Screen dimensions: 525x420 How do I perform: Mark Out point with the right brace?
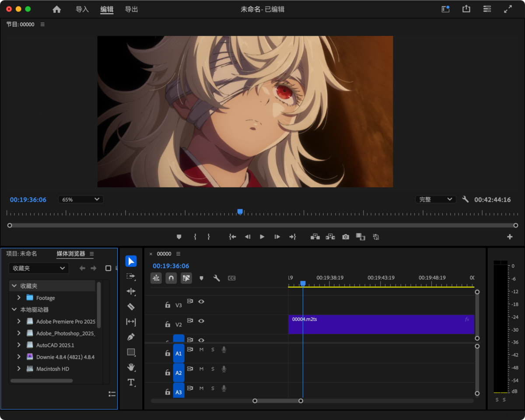(209, 237)
